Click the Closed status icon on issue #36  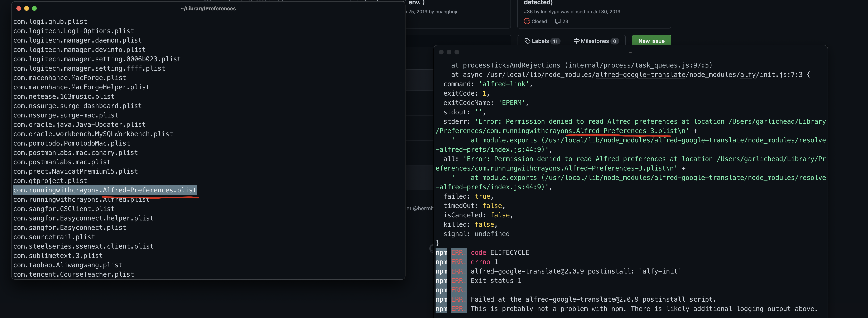[527, 21]
